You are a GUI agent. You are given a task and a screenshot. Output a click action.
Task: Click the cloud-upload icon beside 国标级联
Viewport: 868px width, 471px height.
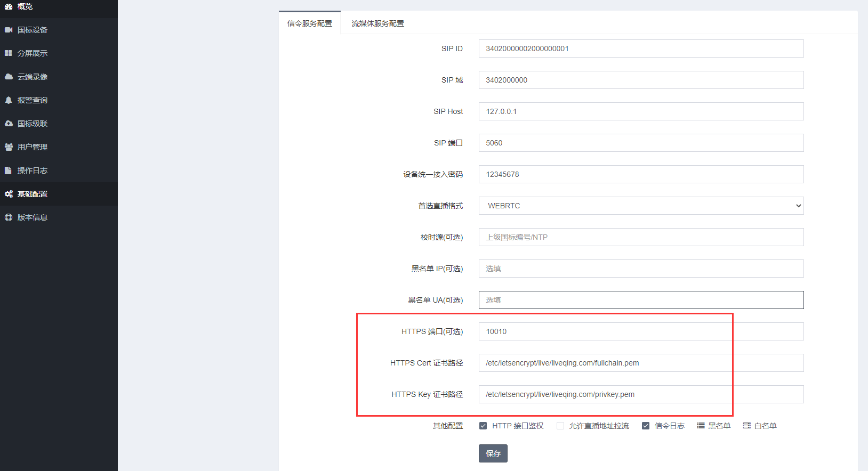click(x=9, y=124)
